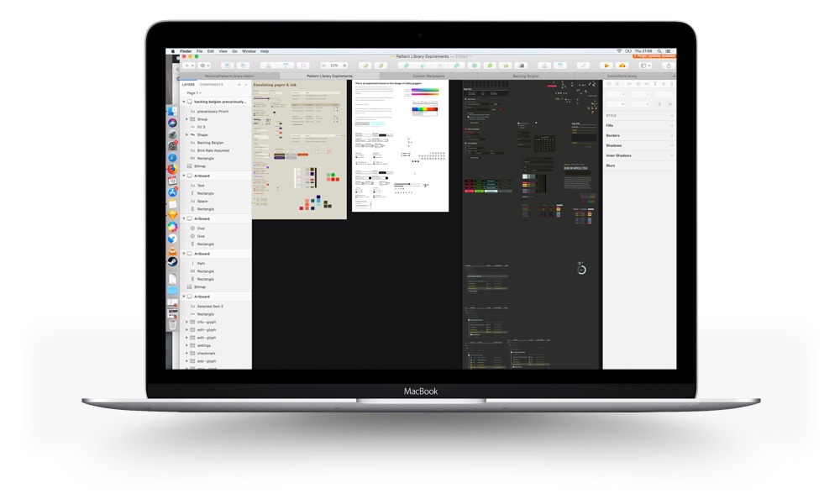Open the Page 1 dropdown

[192, 92]
